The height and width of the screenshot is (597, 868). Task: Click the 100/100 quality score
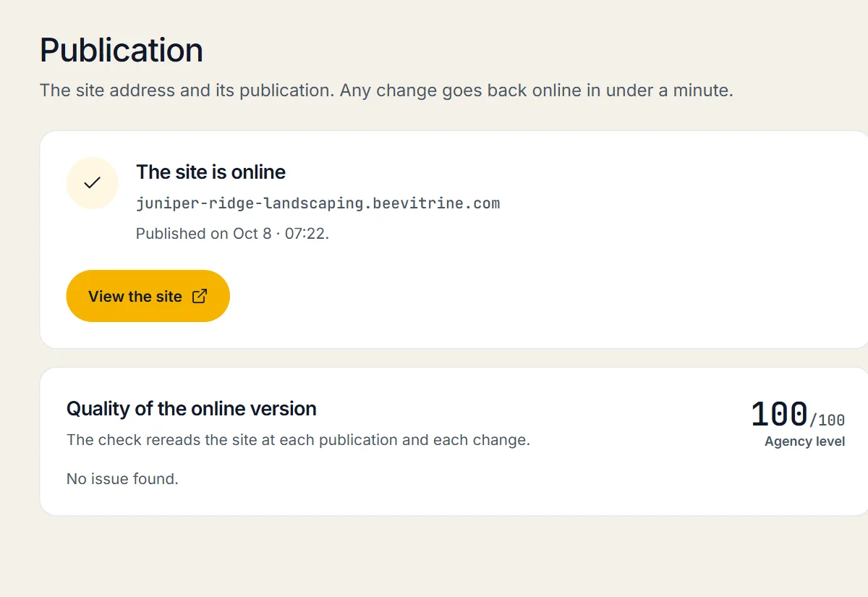797,415
